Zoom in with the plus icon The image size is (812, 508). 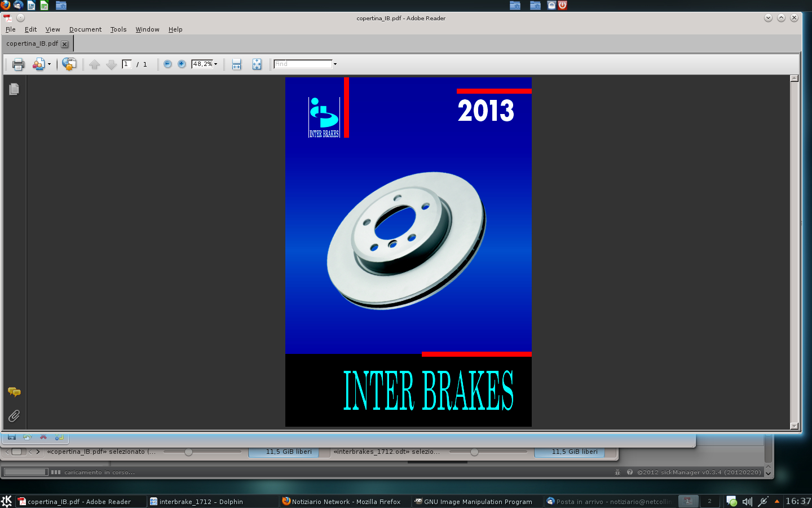click(182, 64)
